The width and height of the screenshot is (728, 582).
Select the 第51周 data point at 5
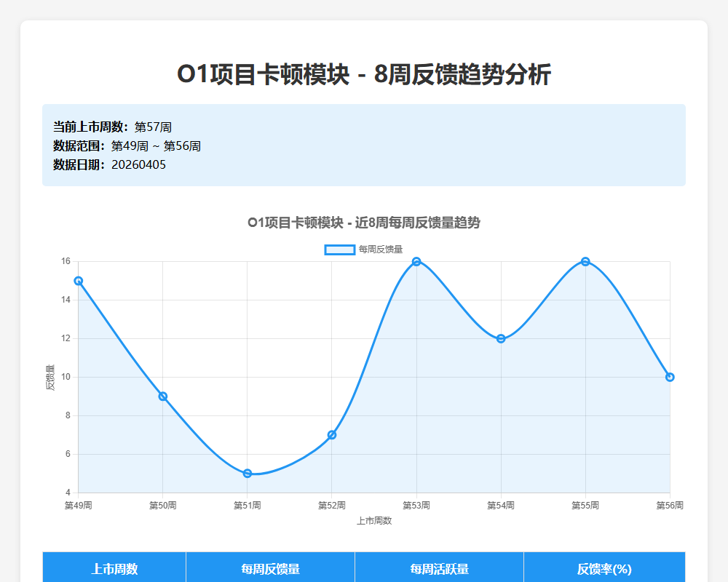click(x=248, y=474)
